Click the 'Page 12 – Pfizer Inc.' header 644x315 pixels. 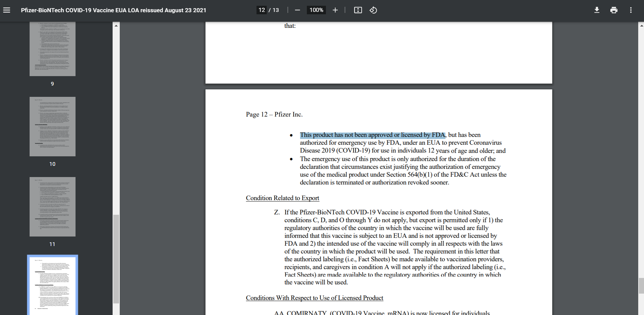[274, 115]
